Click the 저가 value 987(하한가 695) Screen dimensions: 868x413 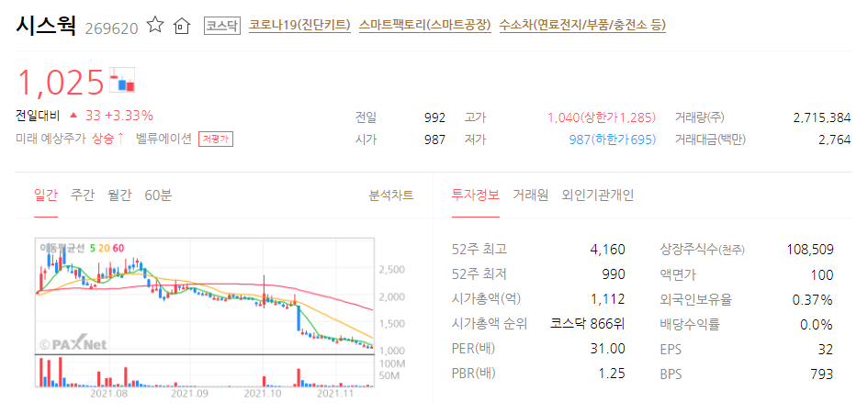(x=613, y=140)
